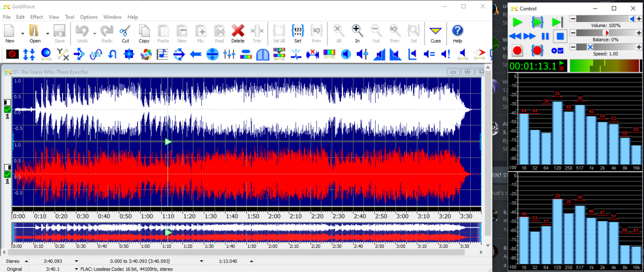Delete selection with red X icon

(238, 33)
